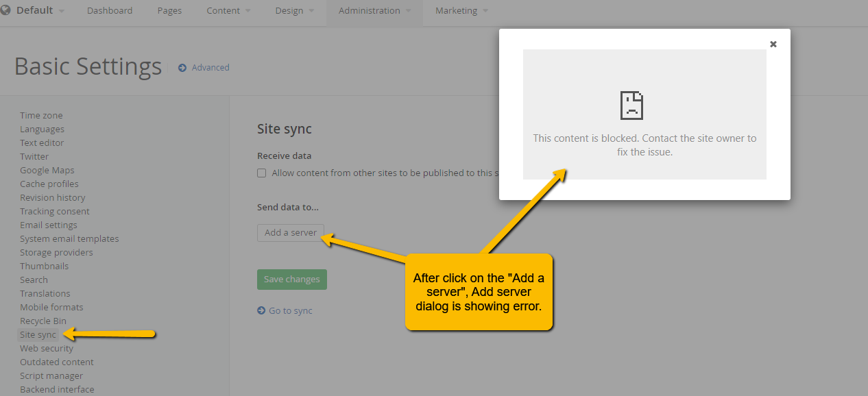Select Time zone in settings list
The image size is (868, 396).
pyautogui.click(x=41, y=116)
